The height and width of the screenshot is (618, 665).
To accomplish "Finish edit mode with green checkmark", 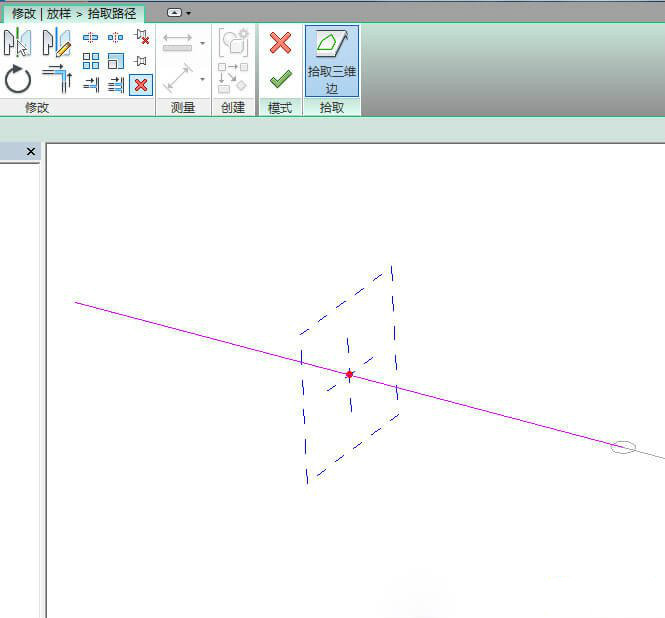I will [x=280, y=78].
